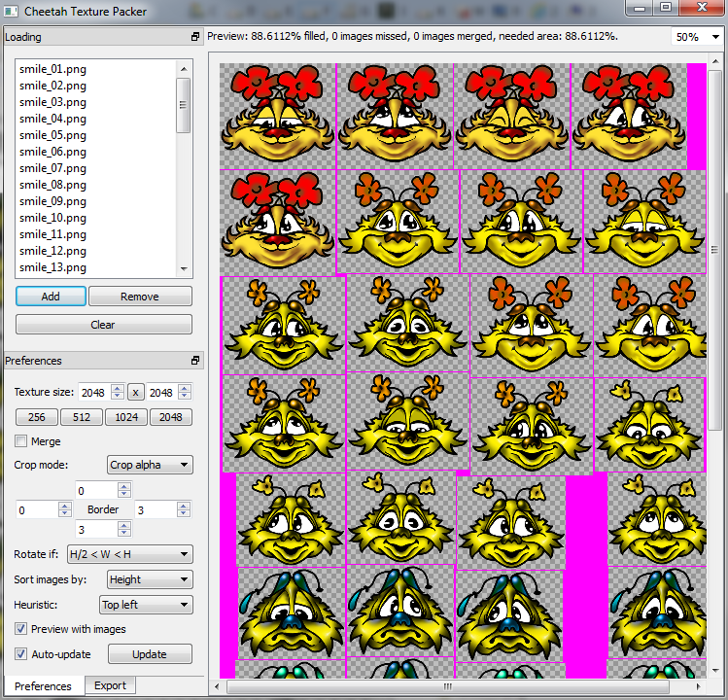The height and width of the screenshot is (700, 728).
Task: Click the file list scrollbar thumb
Action: coord(184,105)
